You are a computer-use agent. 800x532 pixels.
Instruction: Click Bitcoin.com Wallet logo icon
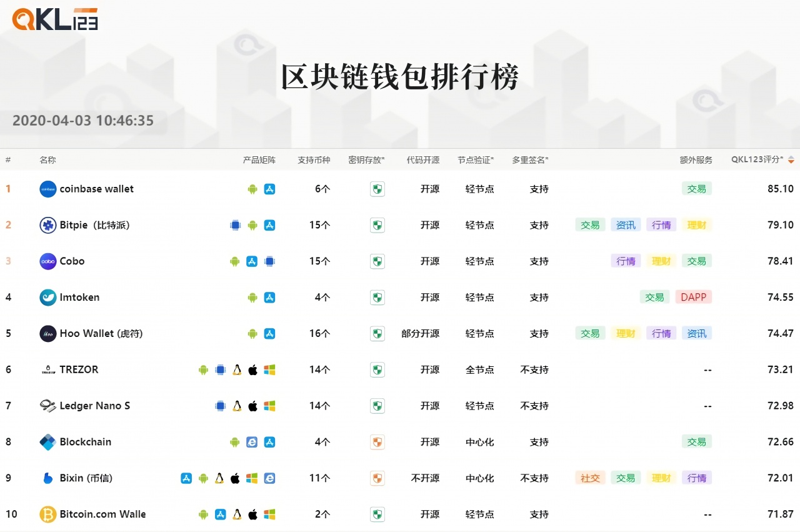click(x=48, y=514)
